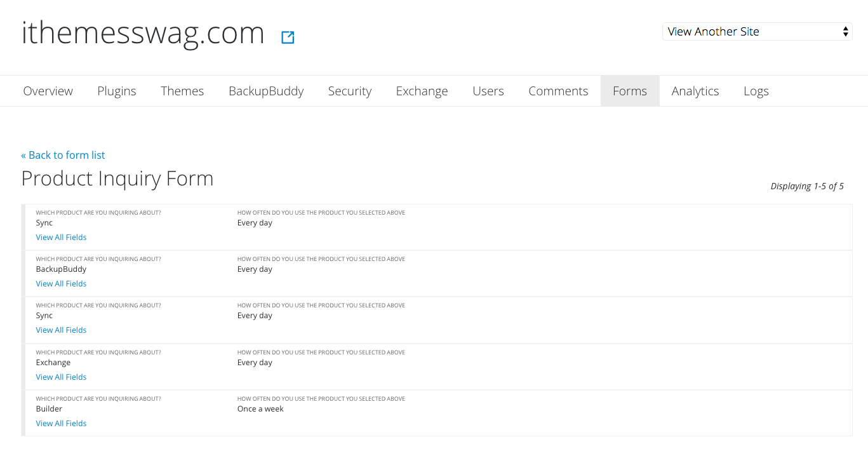Click the Exchange product value in entries
This screenshot has width=868, height=456.
[53, 363]
